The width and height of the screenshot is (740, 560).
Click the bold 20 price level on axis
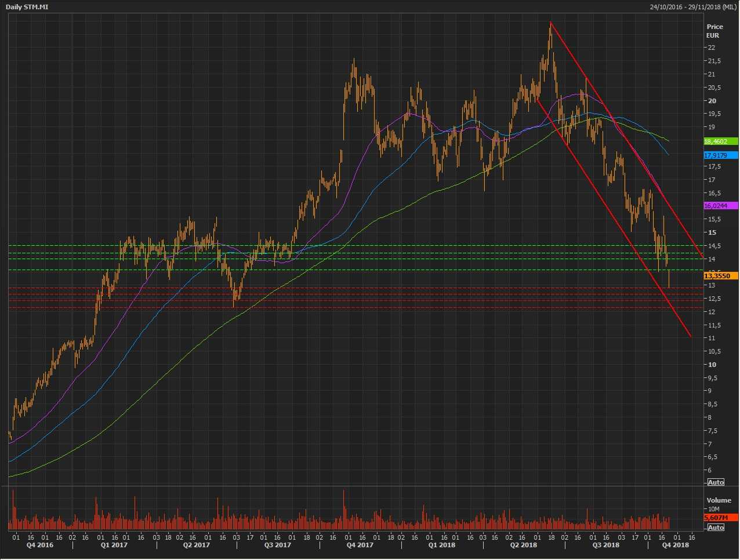712,101
